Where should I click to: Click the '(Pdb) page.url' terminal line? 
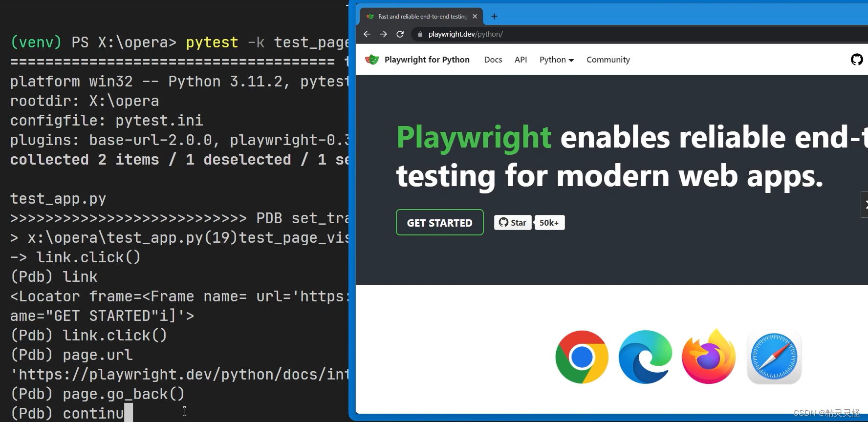click(x=71, y=355)
